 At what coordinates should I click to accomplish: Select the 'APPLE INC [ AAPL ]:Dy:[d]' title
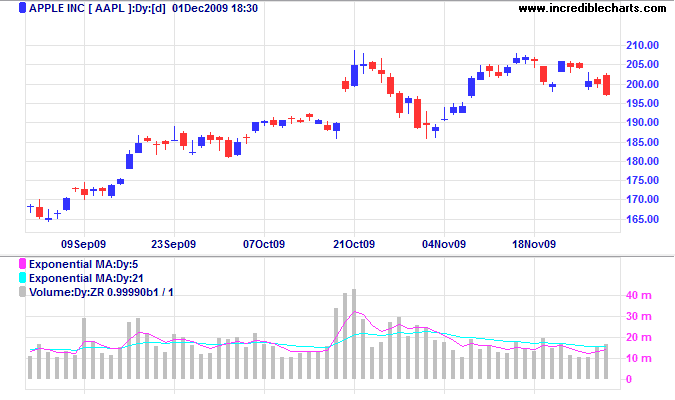point(97,8)
